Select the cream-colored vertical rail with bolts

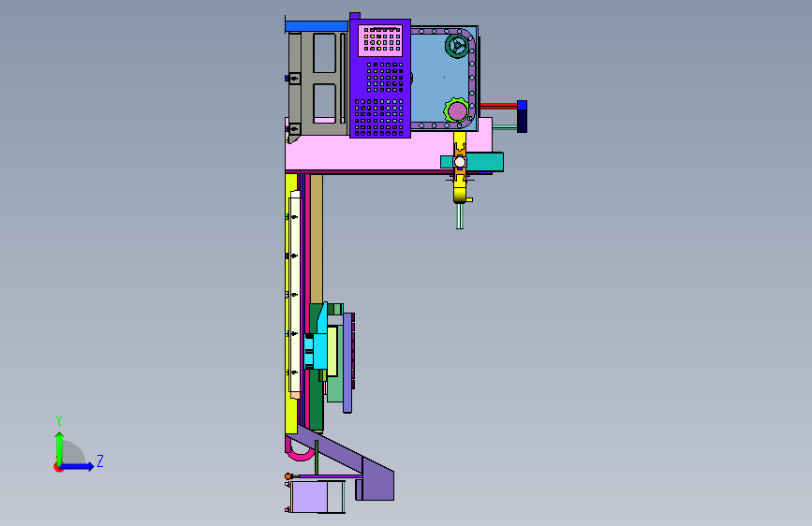pyautogui.click(x=295, y=295)
